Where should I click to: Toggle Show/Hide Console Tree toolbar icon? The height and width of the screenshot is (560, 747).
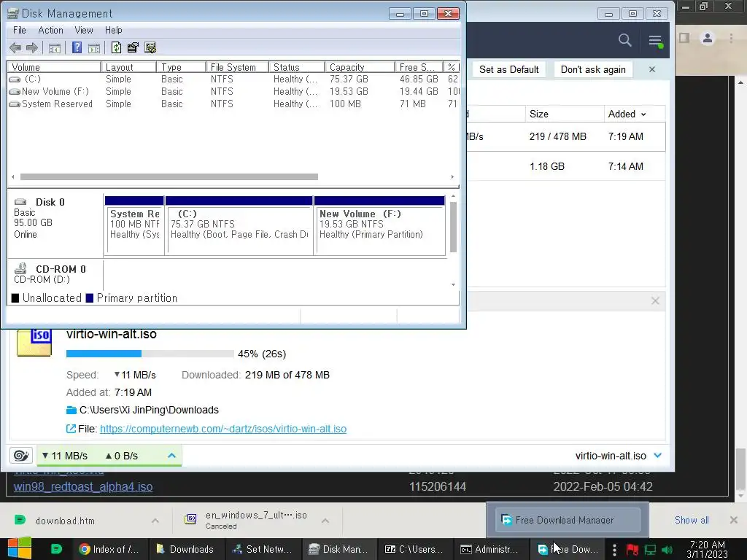[55, 47]
